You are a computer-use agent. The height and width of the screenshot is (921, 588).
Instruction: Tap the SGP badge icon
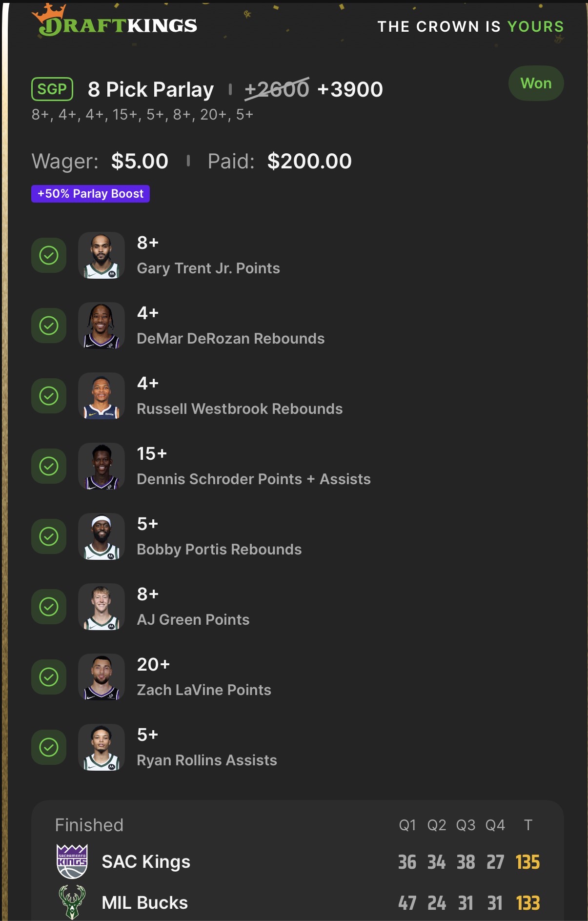coord(52,89)
